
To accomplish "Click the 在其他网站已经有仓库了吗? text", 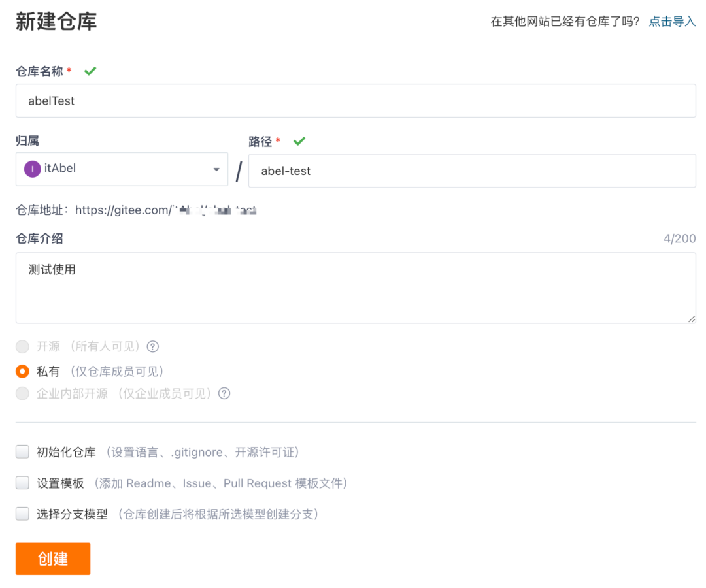I will coord(565,22).
